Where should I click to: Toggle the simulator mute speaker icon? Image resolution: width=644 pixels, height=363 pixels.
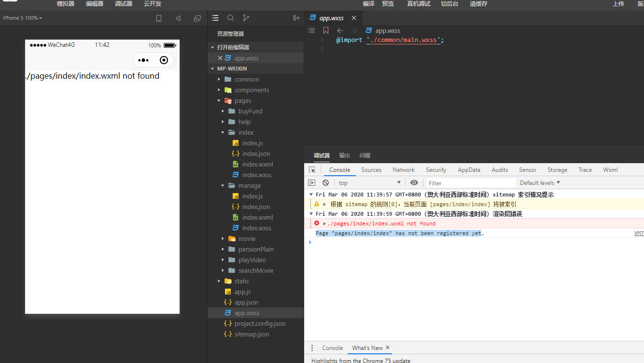pos(178,18)
